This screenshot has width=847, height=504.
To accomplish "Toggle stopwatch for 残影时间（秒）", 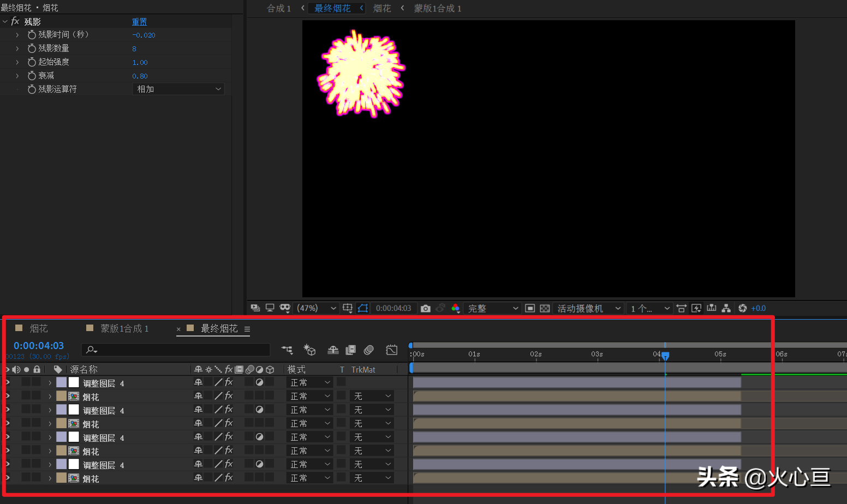I will pos(32,34).
